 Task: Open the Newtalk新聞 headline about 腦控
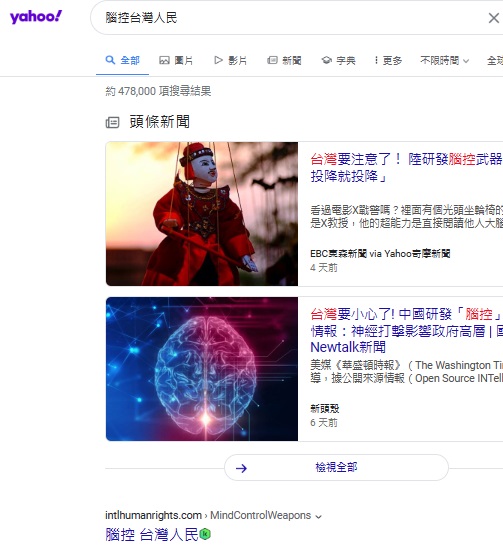point(407,331)
